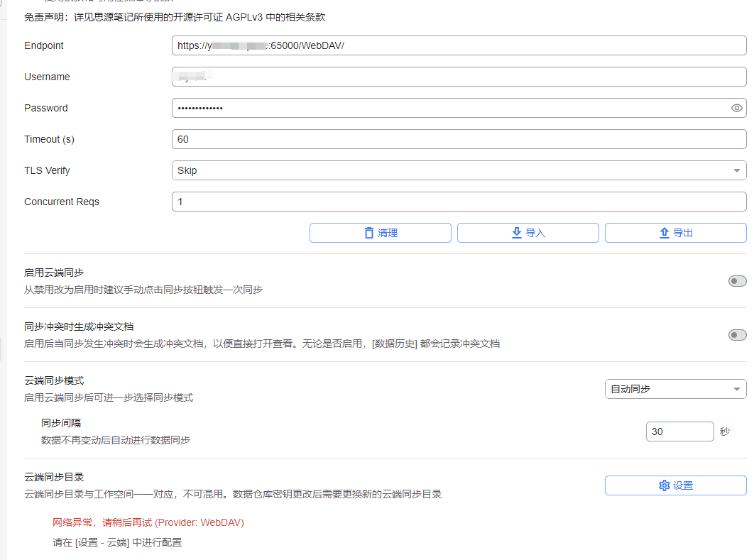Click the 同步间隔 seconds input box
Screen dimensions: 754x560
point(679,432)
